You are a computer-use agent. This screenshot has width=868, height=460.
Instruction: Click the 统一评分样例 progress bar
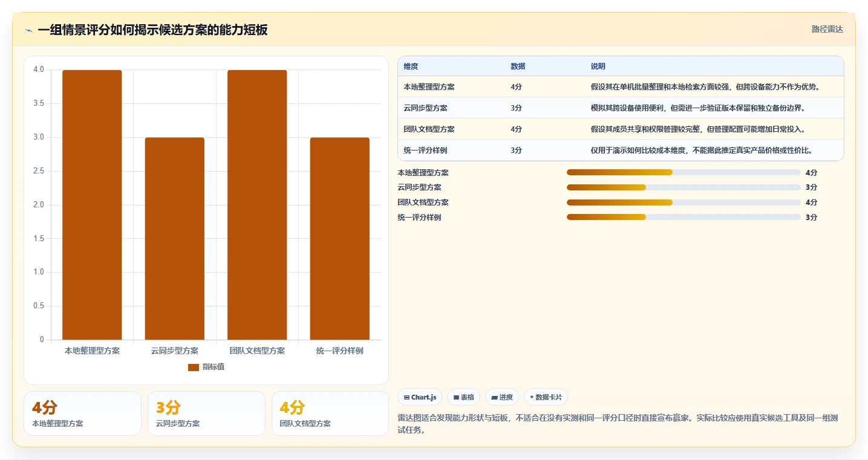pos(684,217)
